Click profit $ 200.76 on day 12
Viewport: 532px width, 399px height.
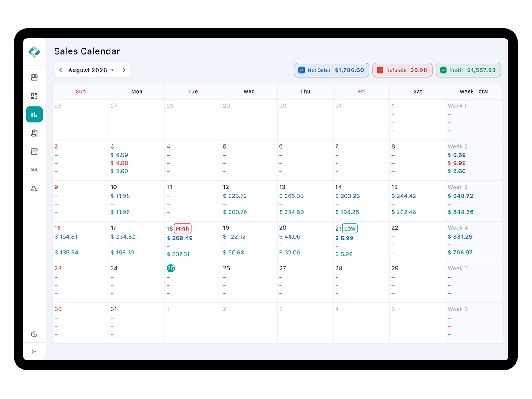tap(235, 212)
